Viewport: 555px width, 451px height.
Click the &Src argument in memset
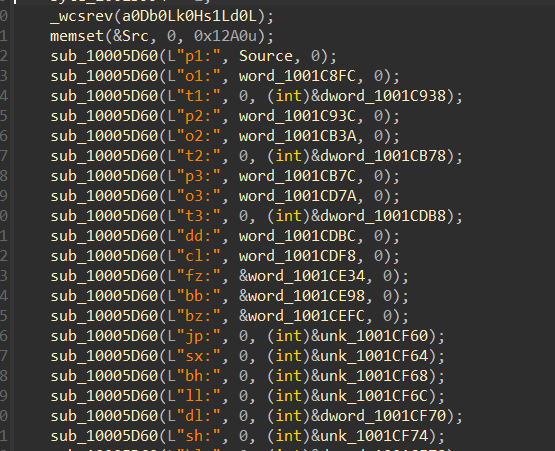[131, 36]
